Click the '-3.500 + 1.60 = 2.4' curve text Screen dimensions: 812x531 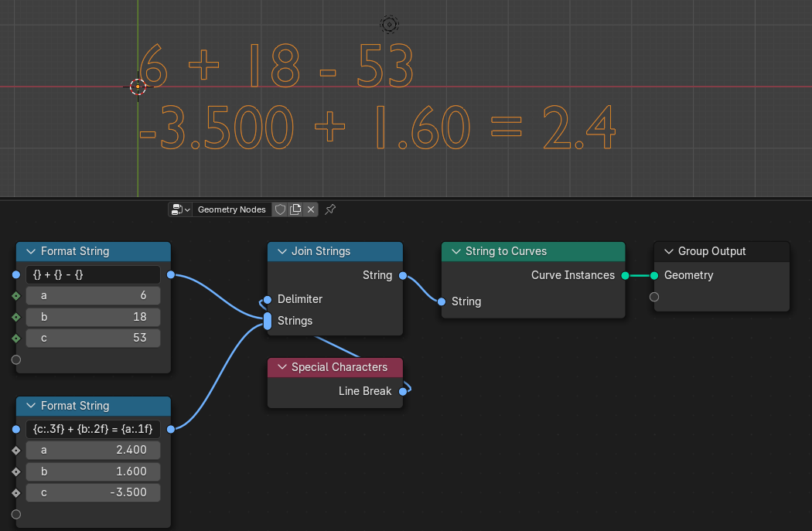coord(377,128)
